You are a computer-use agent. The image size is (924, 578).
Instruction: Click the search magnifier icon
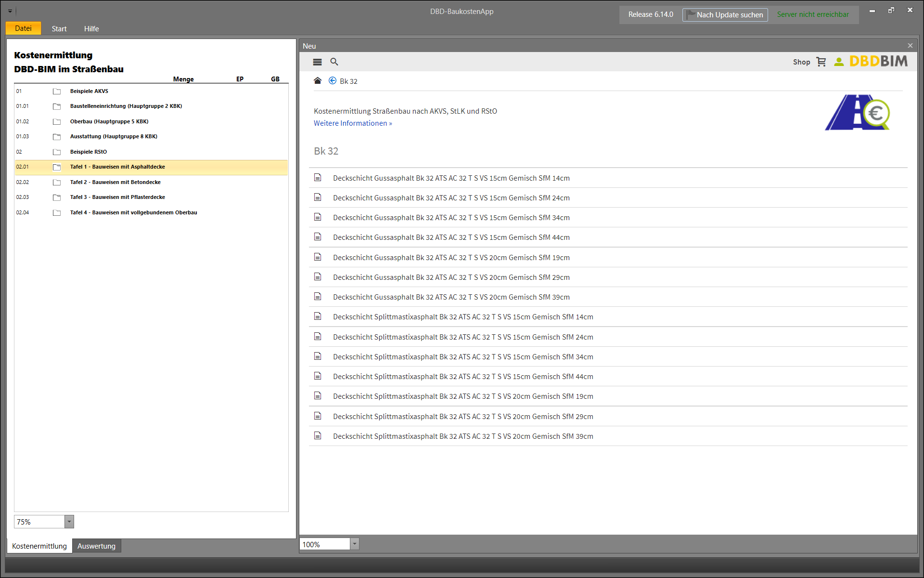(334, 62)
